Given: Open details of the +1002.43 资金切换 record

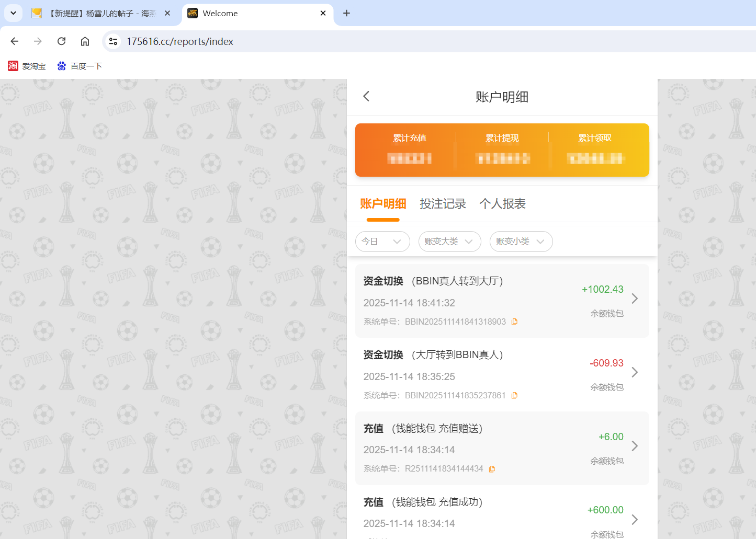Looking at the screenshot, I should (635, 299).
